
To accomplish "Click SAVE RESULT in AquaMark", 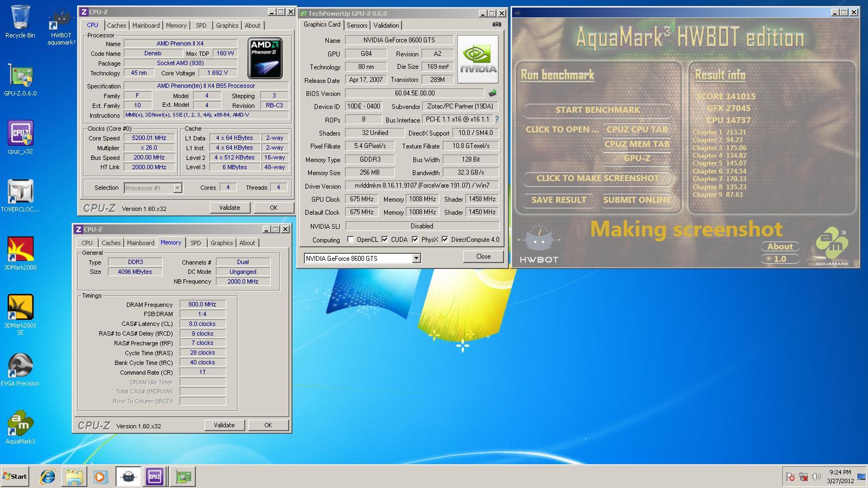I will (559, 200).
